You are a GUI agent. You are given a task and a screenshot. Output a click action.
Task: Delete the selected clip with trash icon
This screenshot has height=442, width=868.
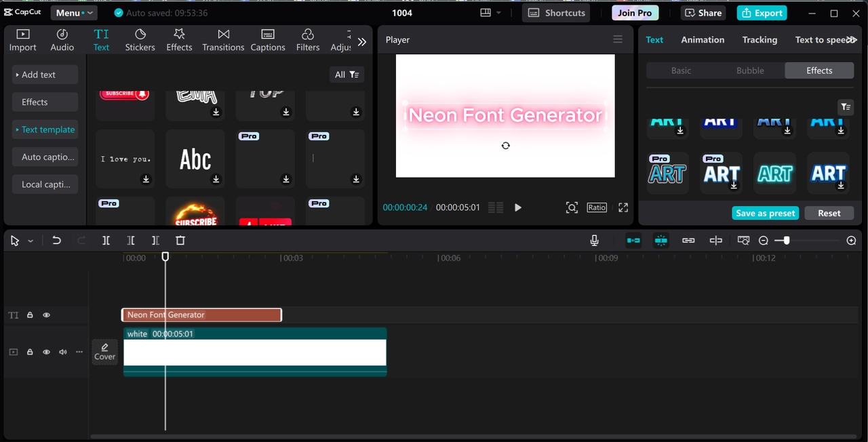180,241
